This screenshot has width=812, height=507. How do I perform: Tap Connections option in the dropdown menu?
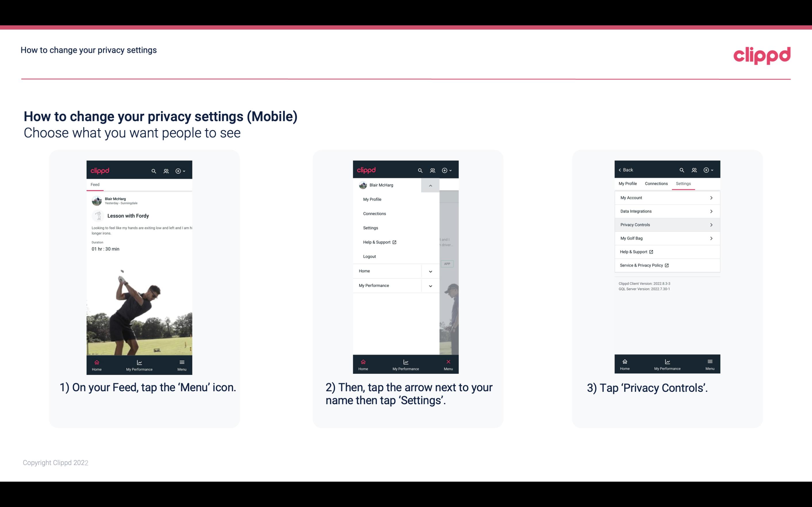(375, 213)
